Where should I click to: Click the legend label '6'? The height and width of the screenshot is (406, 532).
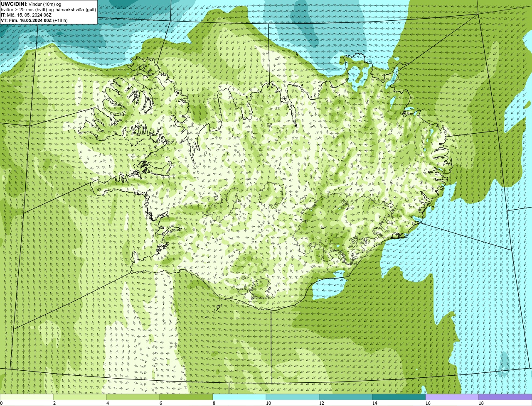coord(161,403)
